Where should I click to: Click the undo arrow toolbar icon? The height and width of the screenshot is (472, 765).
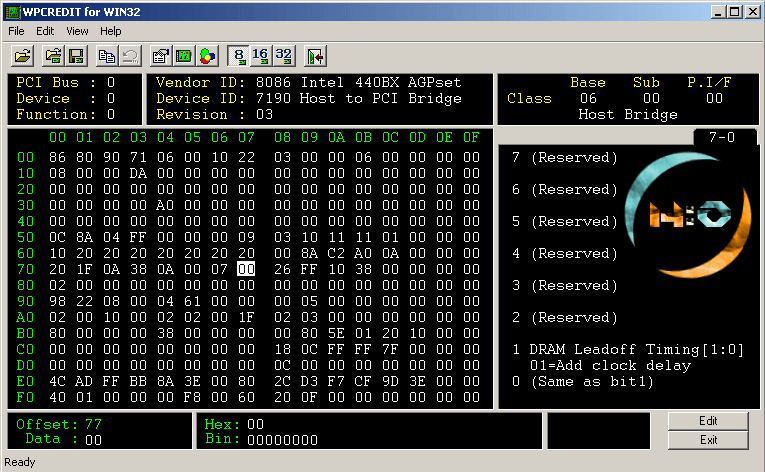tap(130, 56)
